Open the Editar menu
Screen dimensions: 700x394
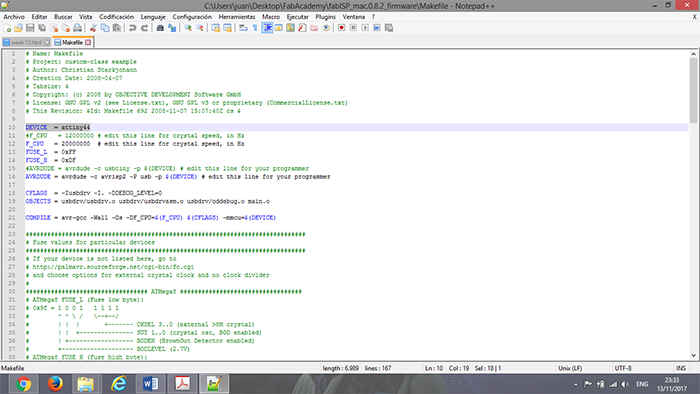click(x=39, y=17)
